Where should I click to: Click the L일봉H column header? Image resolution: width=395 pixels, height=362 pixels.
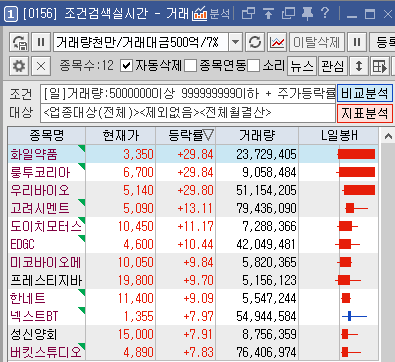click(x=339, y=135)
